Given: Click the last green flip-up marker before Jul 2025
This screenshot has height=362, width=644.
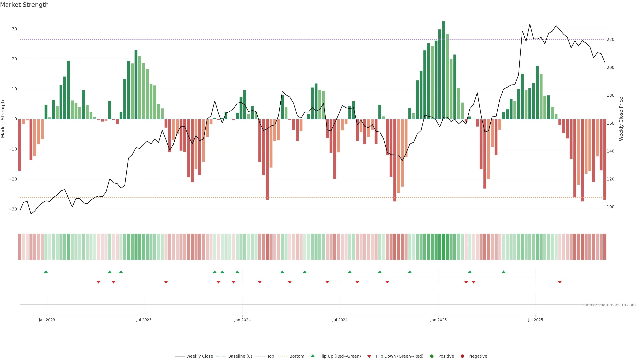Looking at the screenshot, I should [x=503, y=272].
